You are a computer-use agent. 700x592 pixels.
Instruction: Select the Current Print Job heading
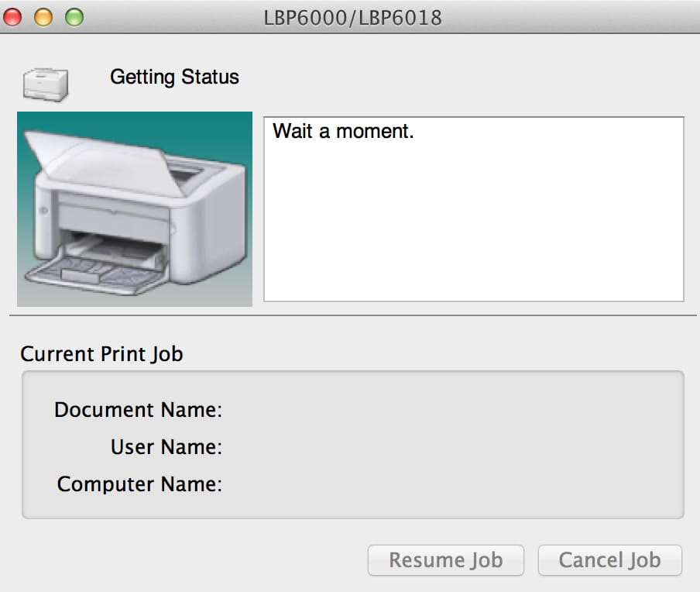tap(101, 354)
